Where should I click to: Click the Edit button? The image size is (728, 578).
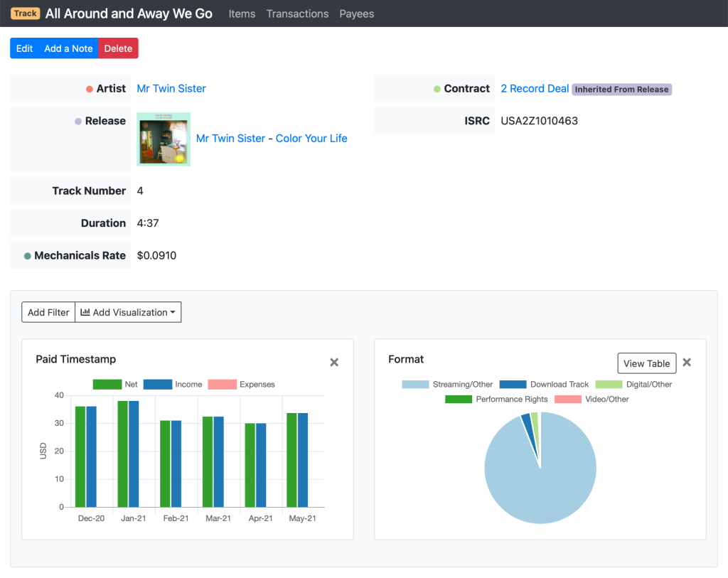24,48
